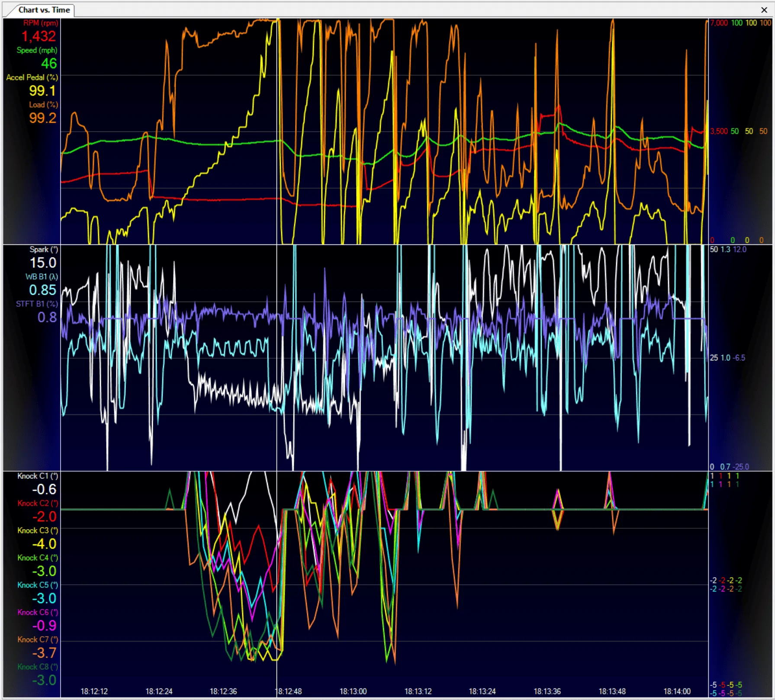Select the STFT B1 (%) label
Viewport: 775px width, 700px height.
coord(37,304)
